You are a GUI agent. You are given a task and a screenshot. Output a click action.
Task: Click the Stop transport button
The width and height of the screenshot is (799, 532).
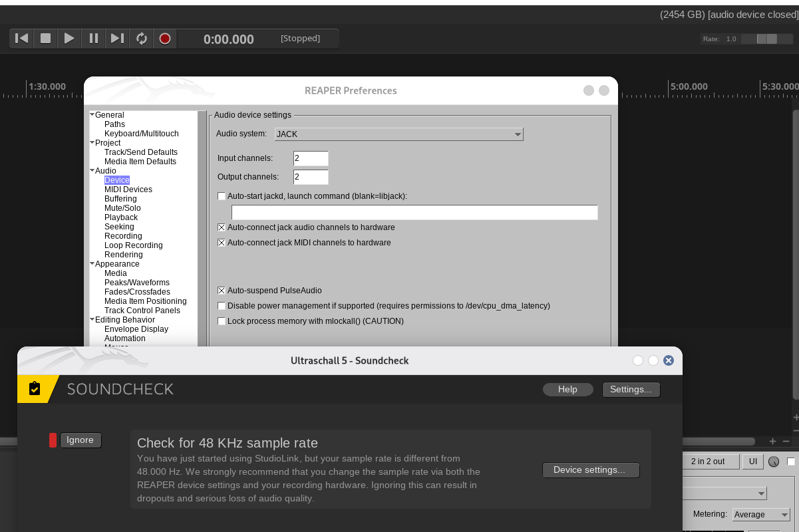pyautogui.click(x=46, y=39)
